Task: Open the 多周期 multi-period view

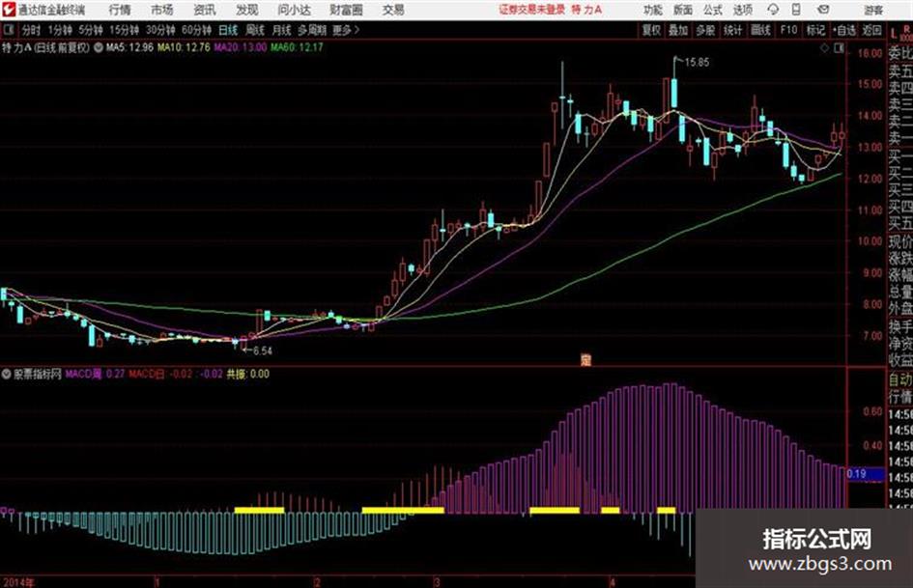Action: click(312, 30)
